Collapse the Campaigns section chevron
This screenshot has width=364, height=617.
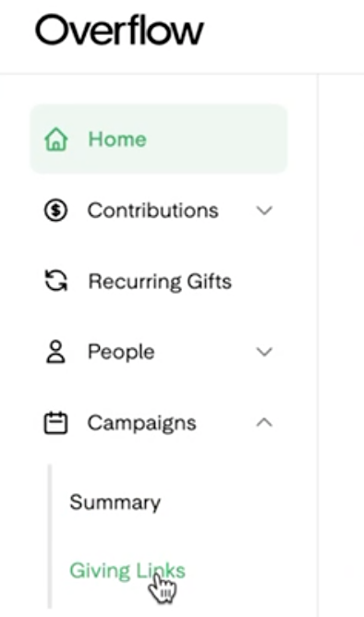click(x=264, y=422)
